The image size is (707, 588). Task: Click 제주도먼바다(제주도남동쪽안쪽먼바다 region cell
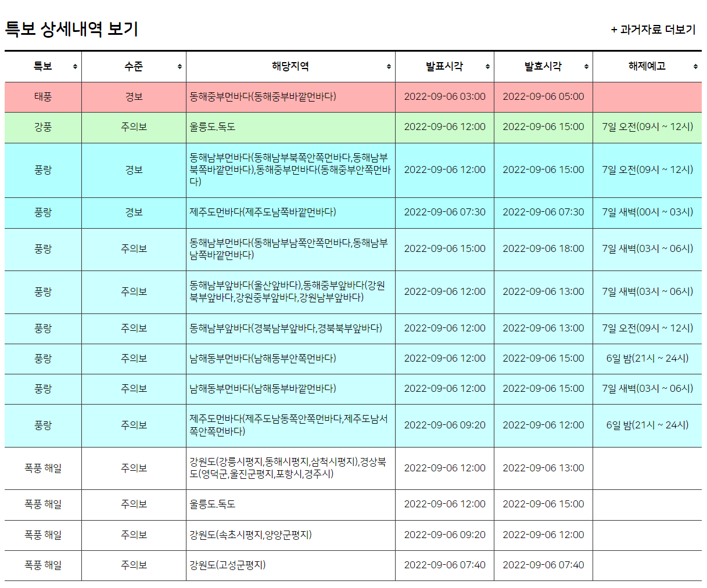pyautogui.click(x=290, y=425)
